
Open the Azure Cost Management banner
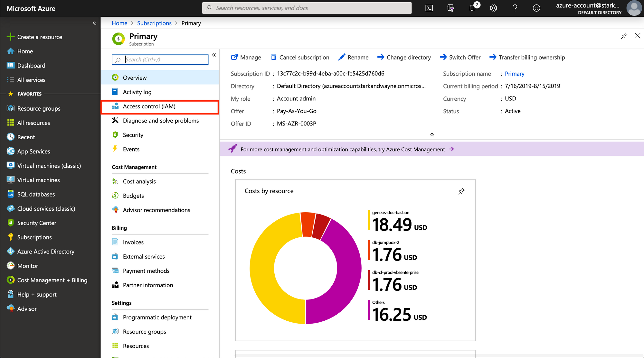(432, 149)
